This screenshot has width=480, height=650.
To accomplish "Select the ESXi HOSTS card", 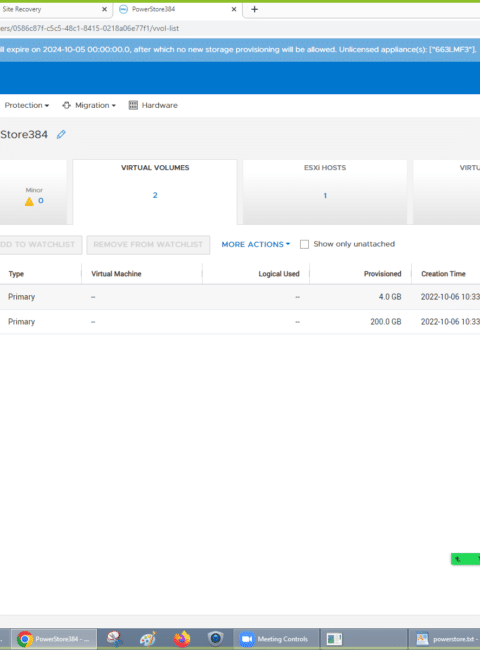I will pyautogui.click(x=325, y=192).
